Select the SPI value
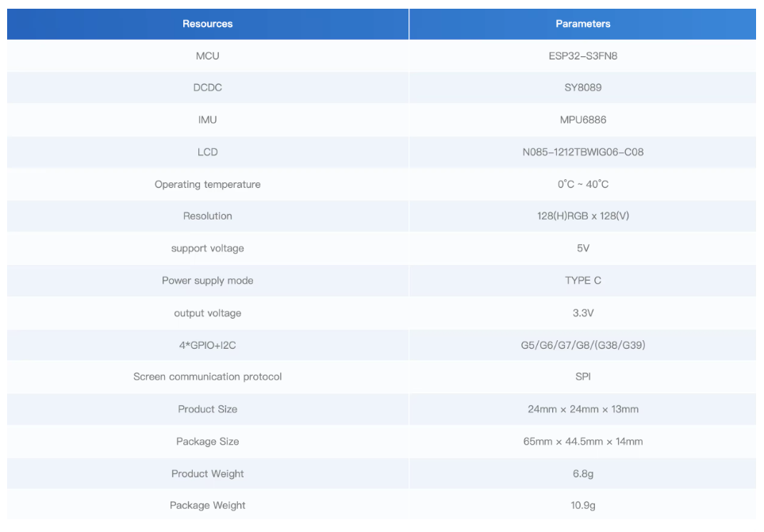 583,377
